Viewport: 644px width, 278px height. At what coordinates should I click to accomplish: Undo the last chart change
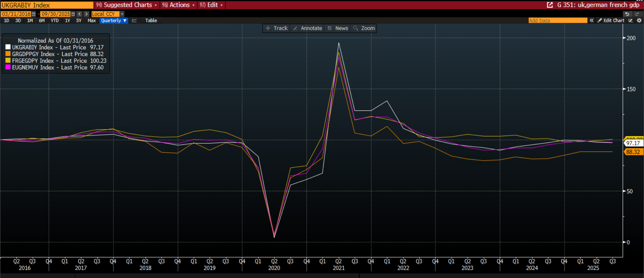point(627,14)
